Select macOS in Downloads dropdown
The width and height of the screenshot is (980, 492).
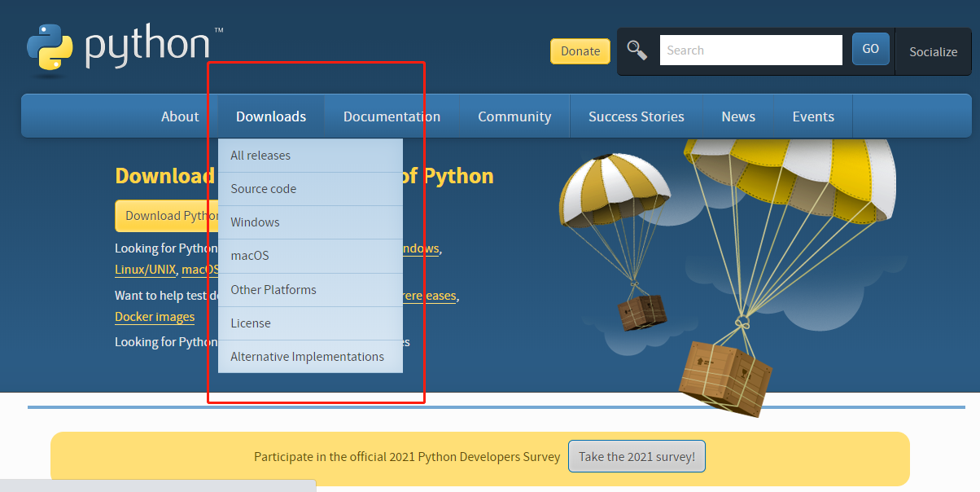[x=310, y=256]
